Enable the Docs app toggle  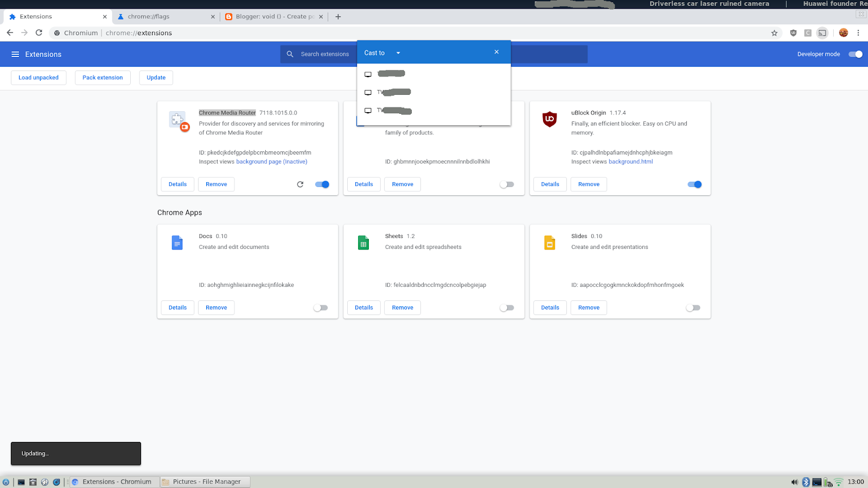(x=321, y=308)
